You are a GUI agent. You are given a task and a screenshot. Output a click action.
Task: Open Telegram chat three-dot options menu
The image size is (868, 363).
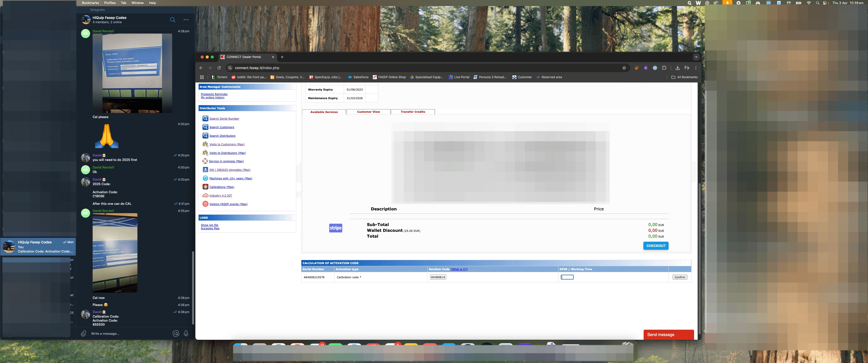pos(186,20)
